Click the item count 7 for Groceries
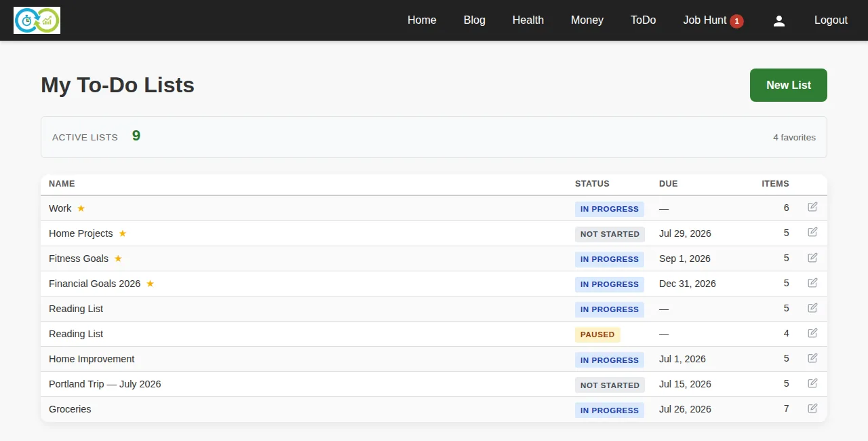This screenshot has height=441, width=868. pyautogui.click(x=787, y=409)
